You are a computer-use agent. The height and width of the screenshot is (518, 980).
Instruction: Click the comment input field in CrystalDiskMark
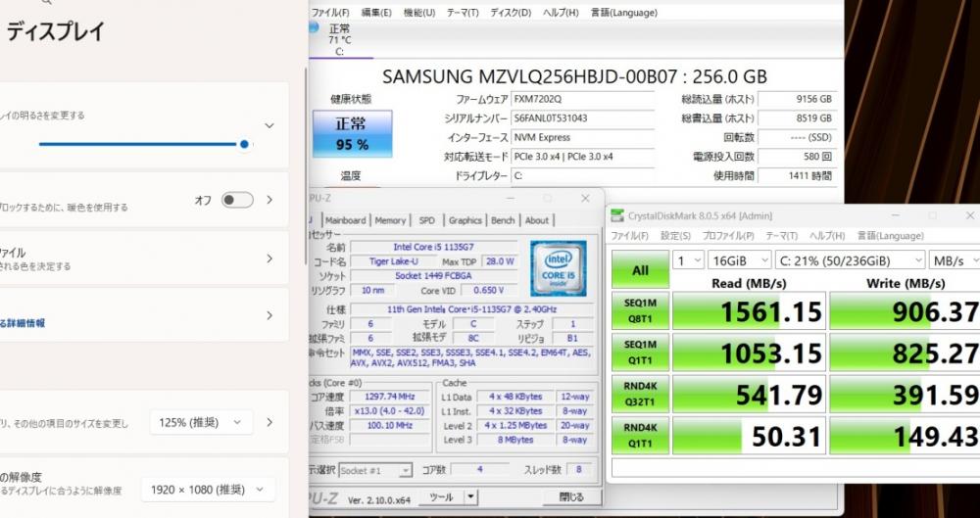pos(796,468)
